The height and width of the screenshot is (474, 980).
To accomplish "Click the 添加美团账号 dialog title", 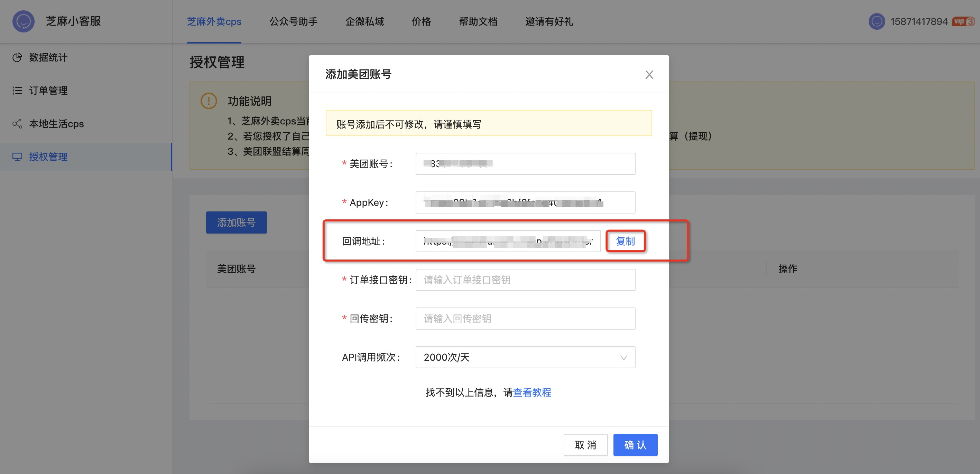I will (358, 74).
